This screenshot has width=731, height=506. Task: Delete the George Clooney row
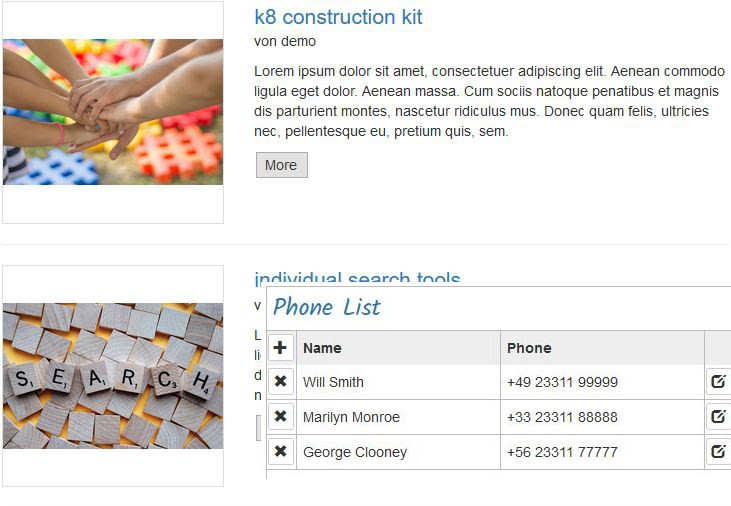(281, 451)
